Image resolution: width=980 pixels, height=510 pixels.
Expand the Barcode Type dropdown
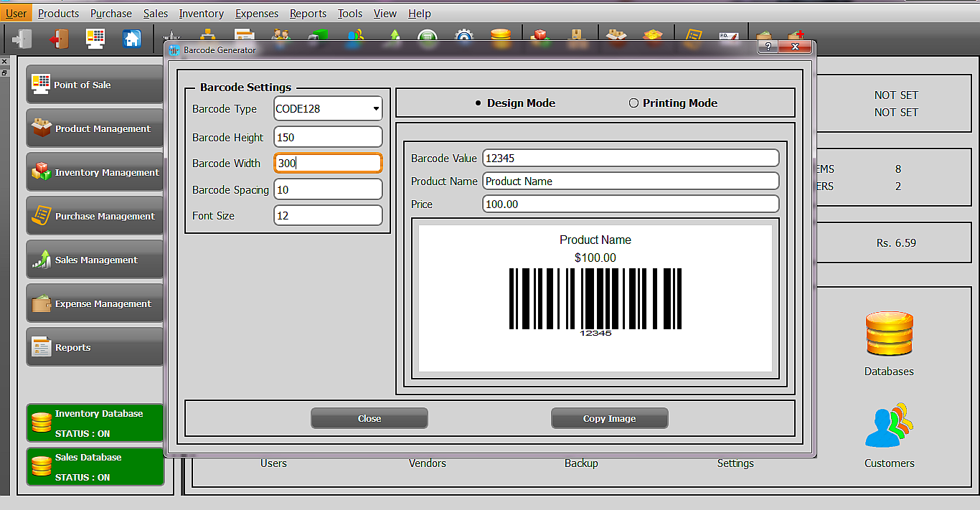[x=376, y=109]
